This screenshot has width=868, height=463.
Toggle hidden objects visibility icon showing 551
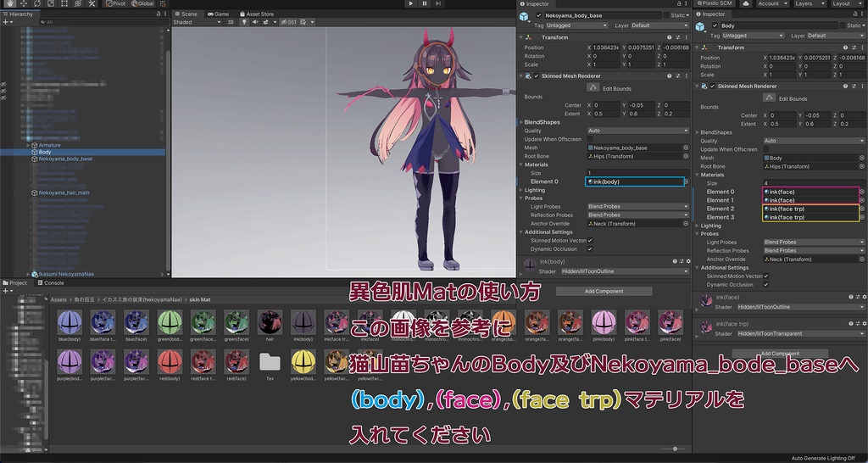pyautogui.click(x=288, y=22)
